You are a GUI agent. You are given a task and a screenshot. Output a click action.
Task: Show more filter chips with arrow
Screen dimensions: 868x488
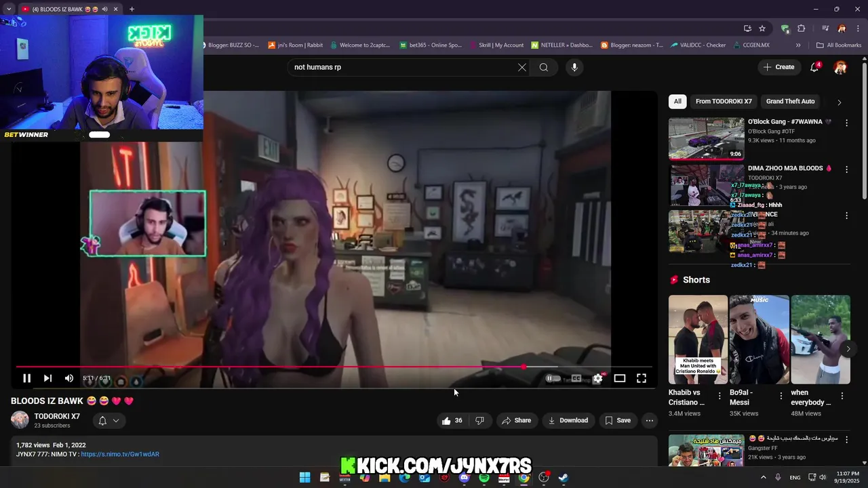click(839, 102)
